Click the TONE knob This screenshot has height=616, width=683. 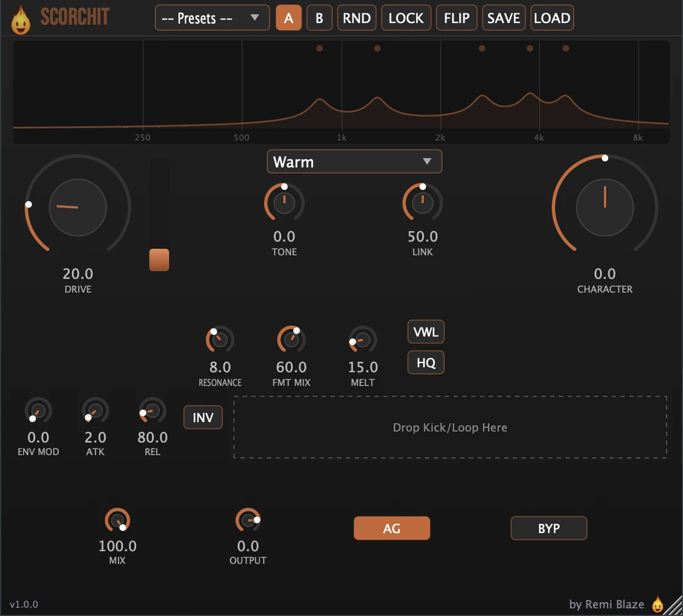284,203
